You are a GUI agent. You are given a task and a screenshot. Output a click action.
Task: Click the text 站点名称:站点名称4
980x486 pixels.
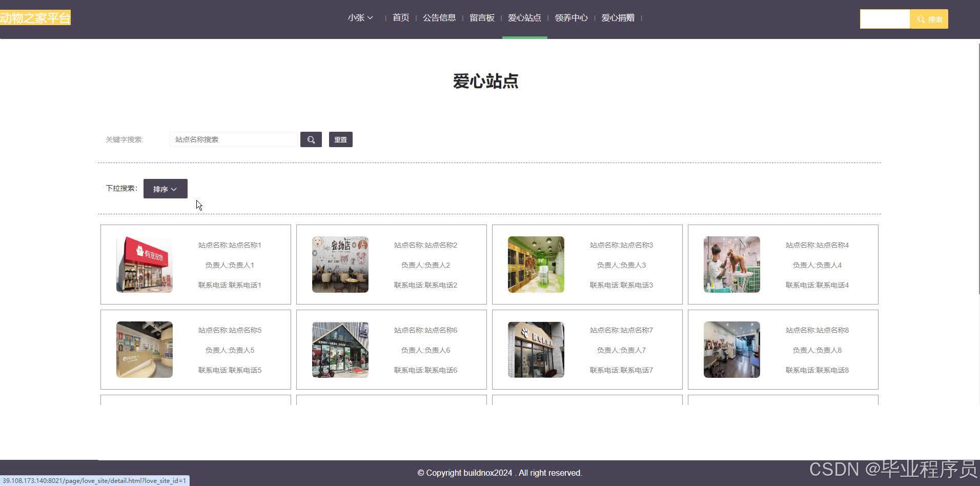[x=817, y=245]
